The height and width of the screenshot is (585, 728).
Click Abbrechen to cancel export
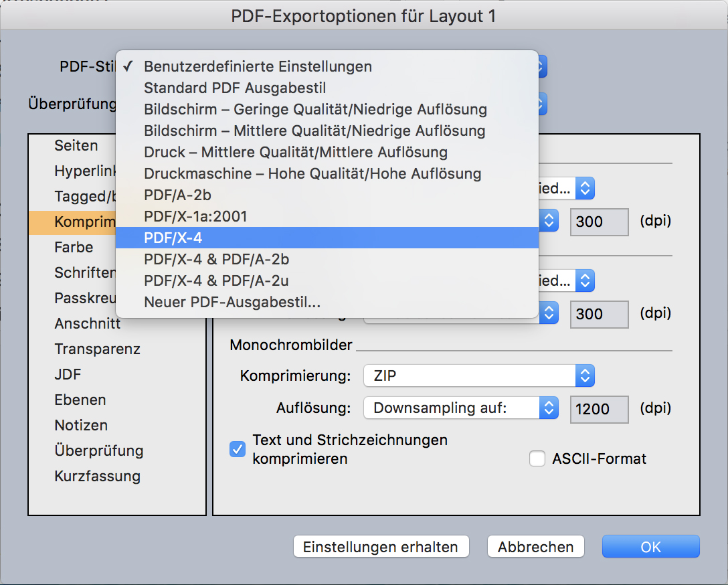tap(536, 546)
